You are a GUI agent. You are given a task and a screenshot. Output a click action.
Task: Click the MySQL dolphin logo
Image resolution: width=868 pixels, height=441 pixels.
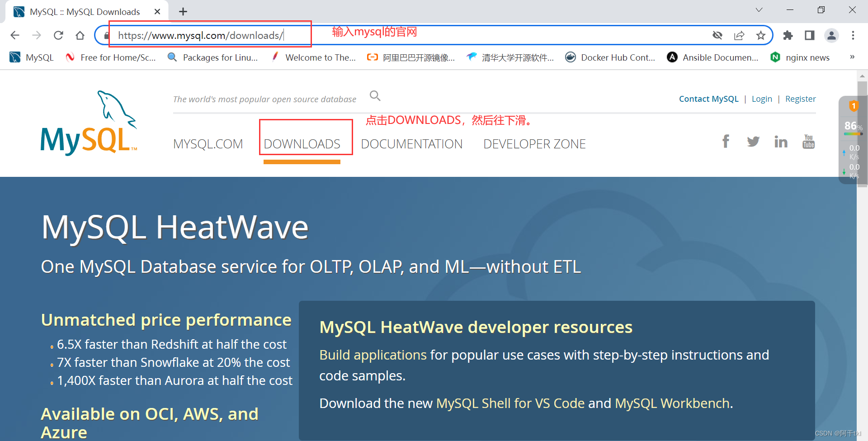click(x=89, y=123)
